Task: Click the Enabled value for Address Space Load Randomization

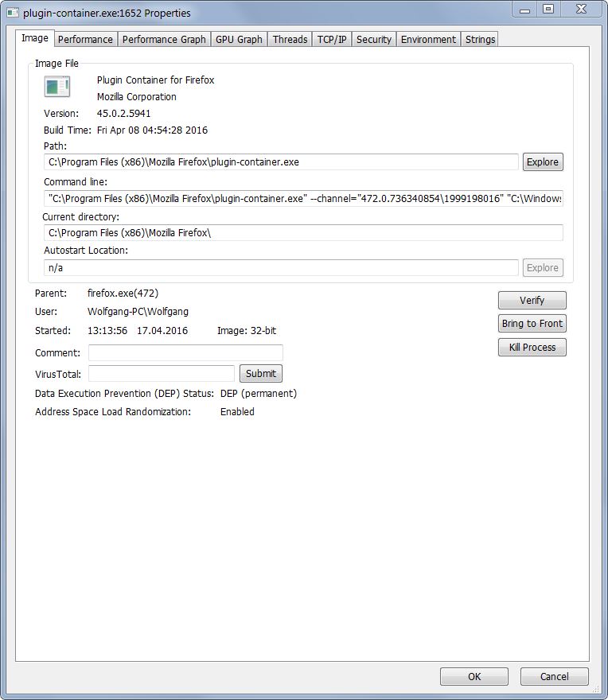Action: [x=237, y=411]
